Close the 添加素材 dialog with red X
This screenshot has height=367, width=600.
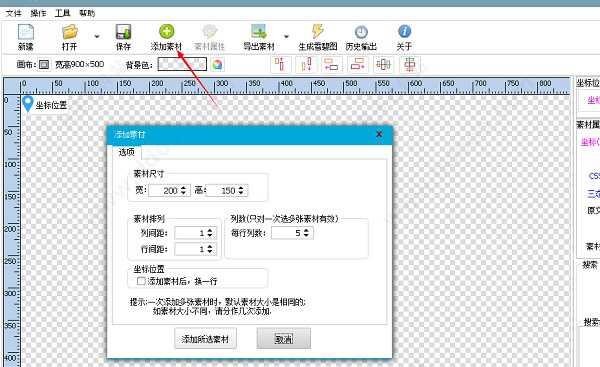[379, 134]
